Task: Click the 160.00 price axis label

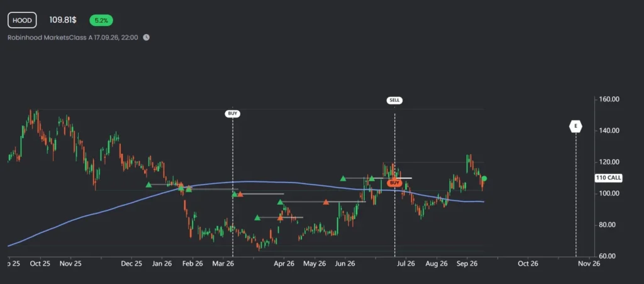Action: 609,99
